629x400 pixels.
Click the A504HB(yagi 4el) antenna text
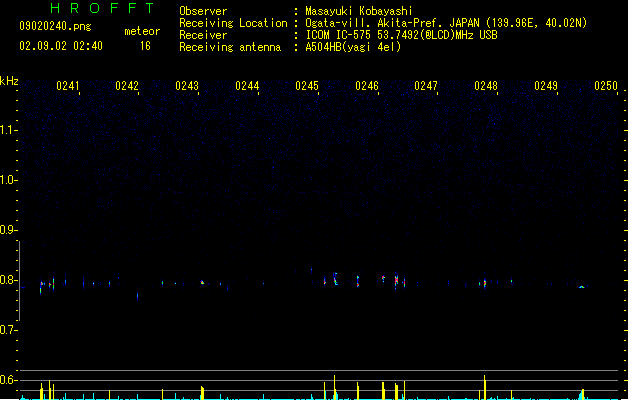pyautogui.click(x=353, y=47)
